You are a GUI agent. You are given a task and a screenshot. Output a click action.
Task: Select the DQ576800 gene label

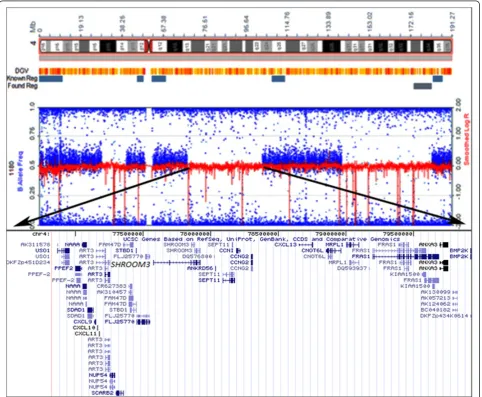[197, 257]
